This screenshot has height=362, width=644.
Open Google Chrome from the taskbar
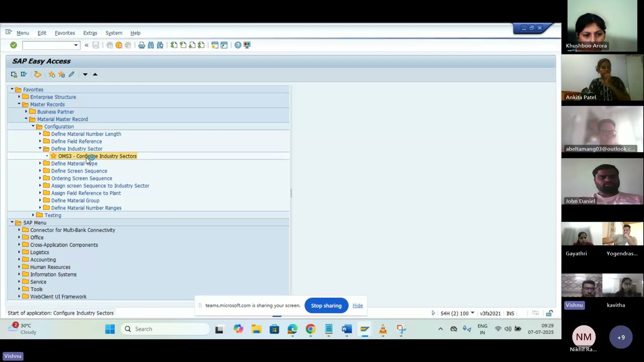pyautogui.click(x=310, y=329)
